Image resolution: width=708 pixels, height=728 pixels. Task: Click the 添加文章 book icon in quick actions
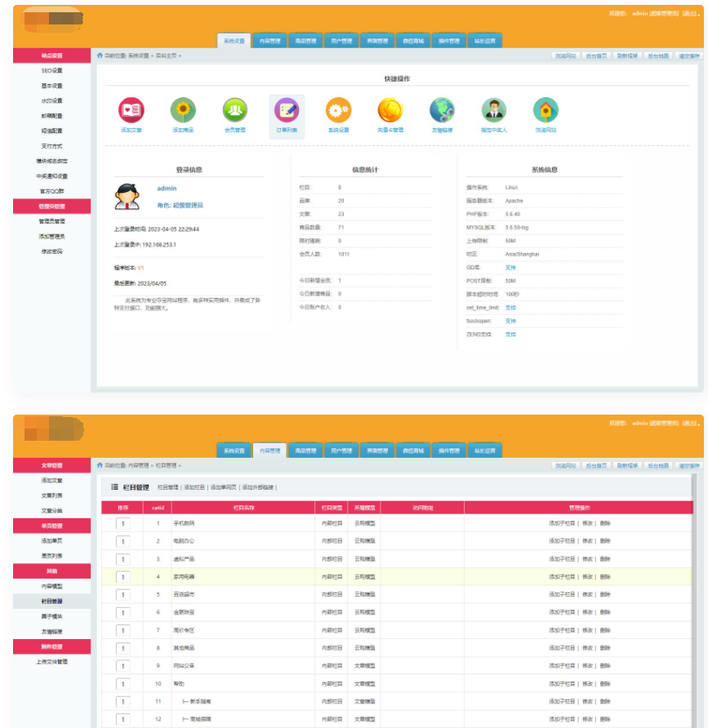pyautogui.click(x=131, y=110)
